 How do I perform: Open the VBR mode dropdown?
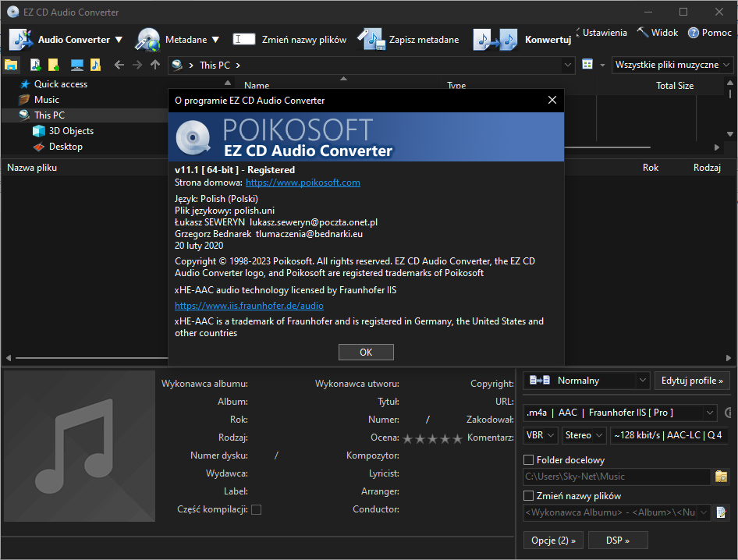(x=551, y=435)
